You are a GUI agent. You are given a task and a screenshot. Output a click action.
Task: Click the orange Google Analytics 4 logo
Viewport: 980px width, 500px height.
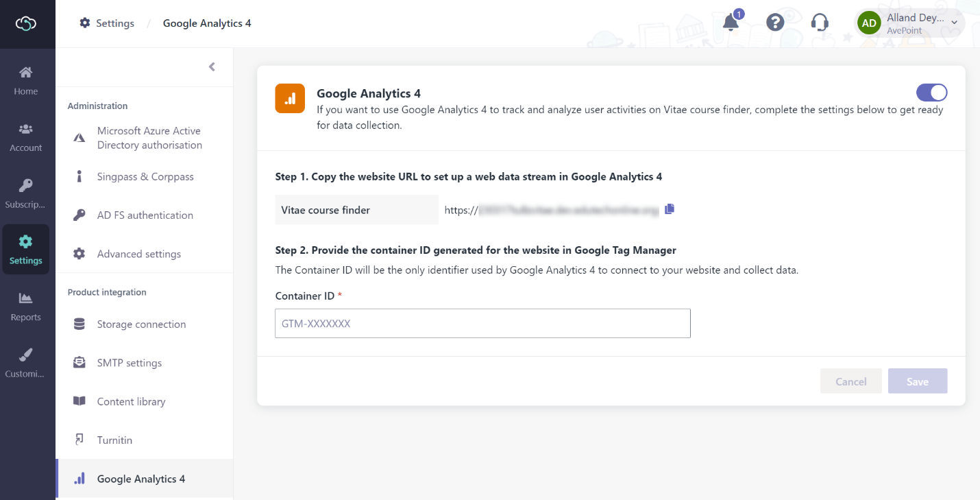tap(290, 98)
